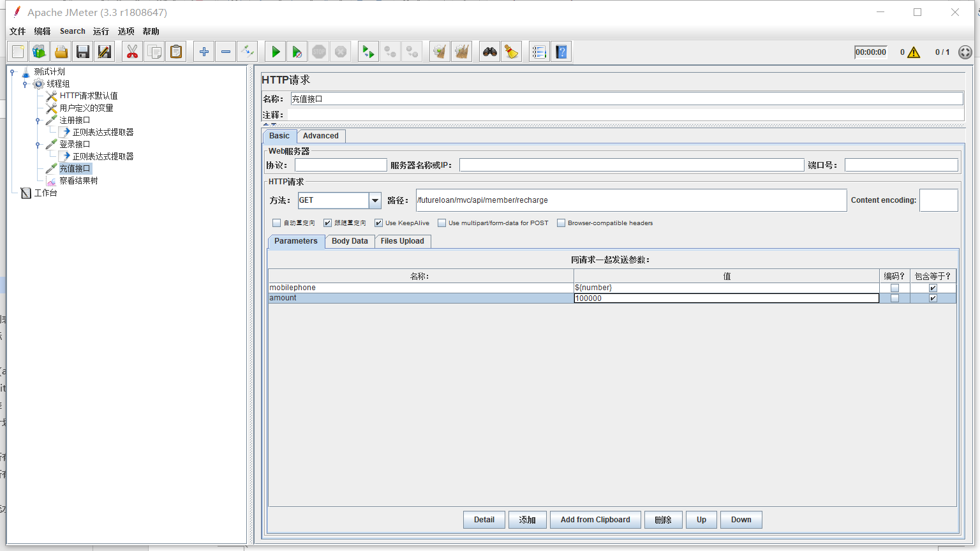Click the yellow warning triangle error indicator
This screenshot has height=551, width=980.
pos(914,52)
